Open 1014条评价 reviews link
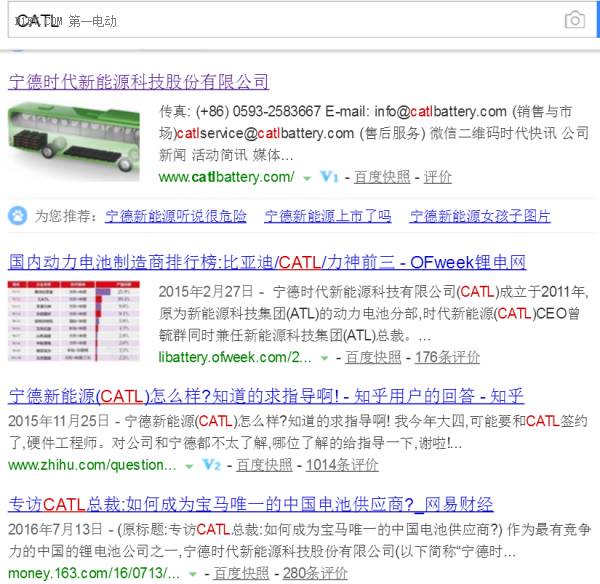This screenshot has width=600, height=584. tap(342, 465)
